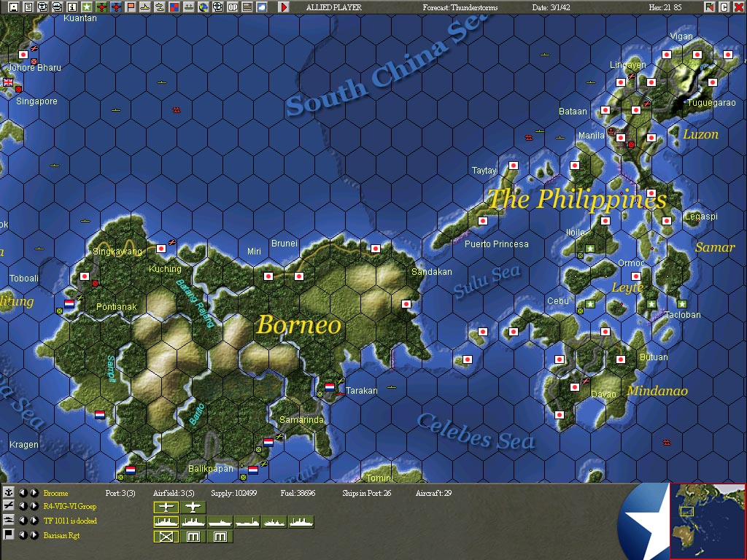Image resolution: width=747 pixels, height=560 pixels.
Task: Click the 'Ships in Port: 26' readout
Action: pos(366,493)
